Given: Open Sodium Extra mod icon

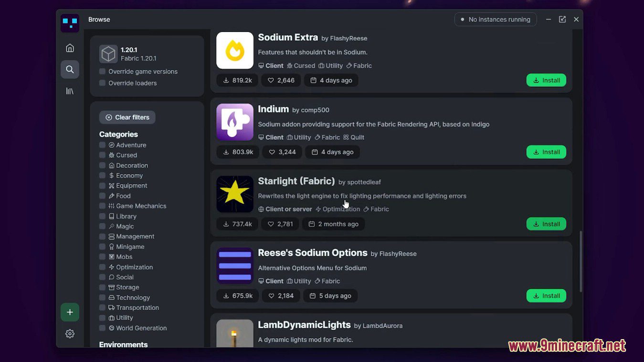Looking at the screenshot, I should tap(235, 51).
